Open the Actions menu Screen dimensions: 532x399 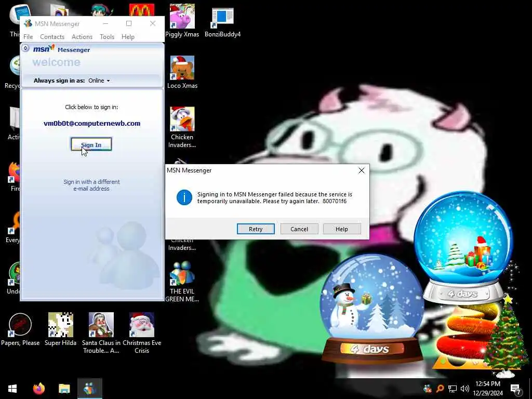click(82, 37)
